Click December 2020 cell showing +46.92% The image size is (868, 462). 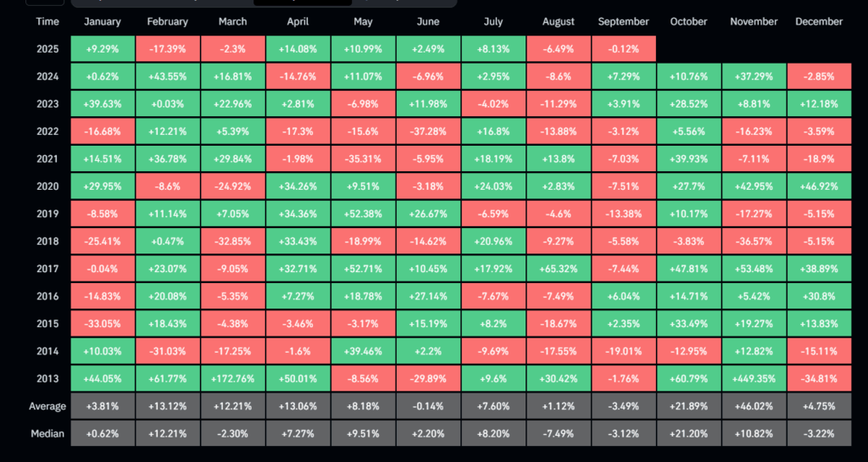[819, 185]
